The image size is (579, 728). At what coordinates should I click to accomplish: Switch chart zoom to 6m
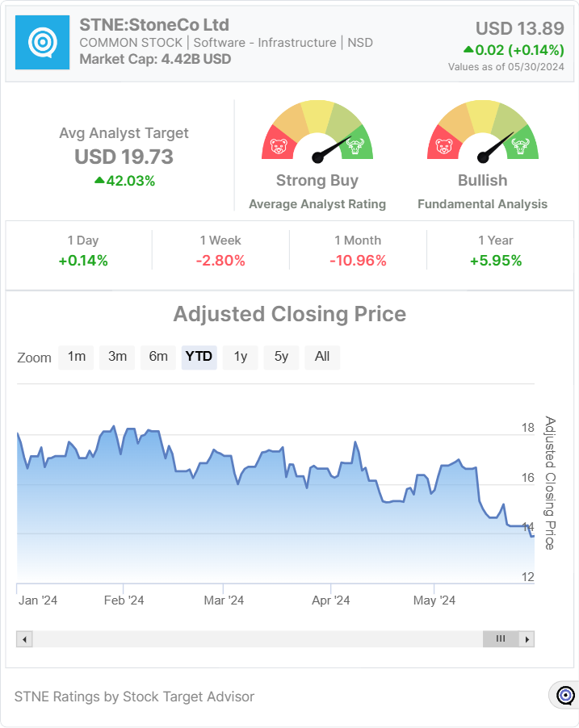[x=158, y=357]
